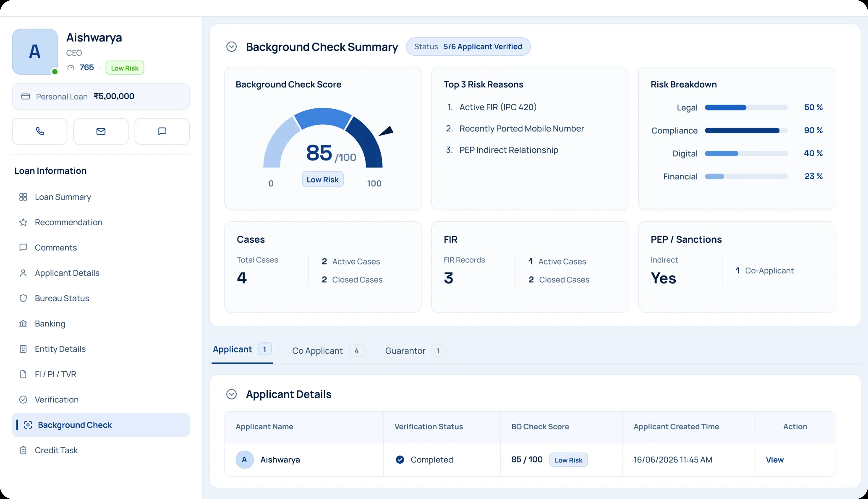
Task: Click the Completed status check icon
Action: point(400,460)
